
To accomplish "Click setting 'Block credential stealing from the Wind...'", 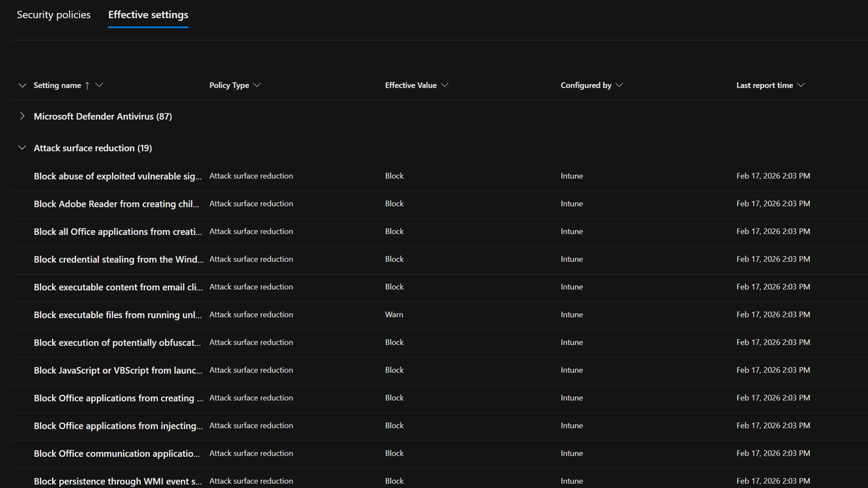I will pyautogui.click(x=119, y=260).
